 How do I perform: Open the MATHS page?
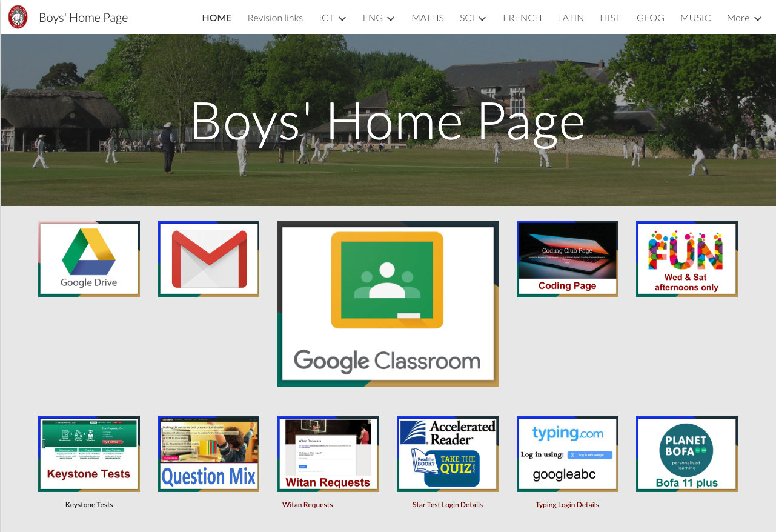click(428, 18)
